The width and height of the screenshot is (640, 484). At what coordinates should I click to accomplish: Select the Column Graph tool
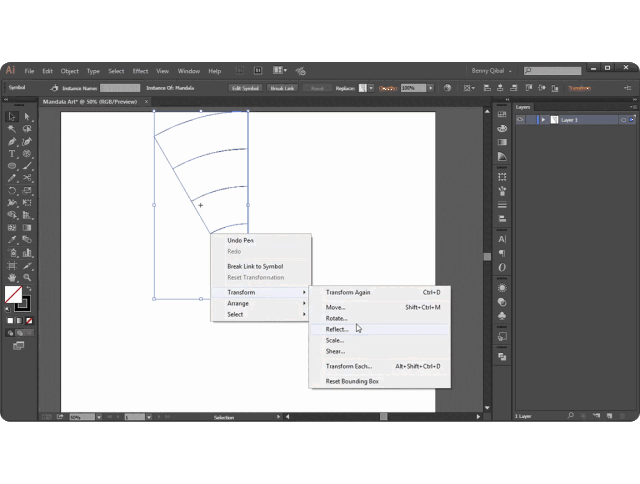[x=27, y=253]
